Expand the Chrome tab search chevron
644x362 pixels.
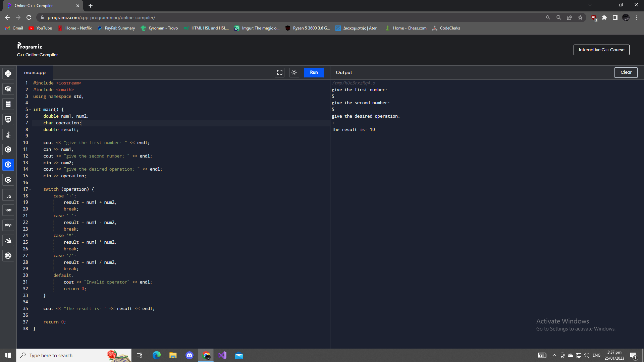coord(590,5)
